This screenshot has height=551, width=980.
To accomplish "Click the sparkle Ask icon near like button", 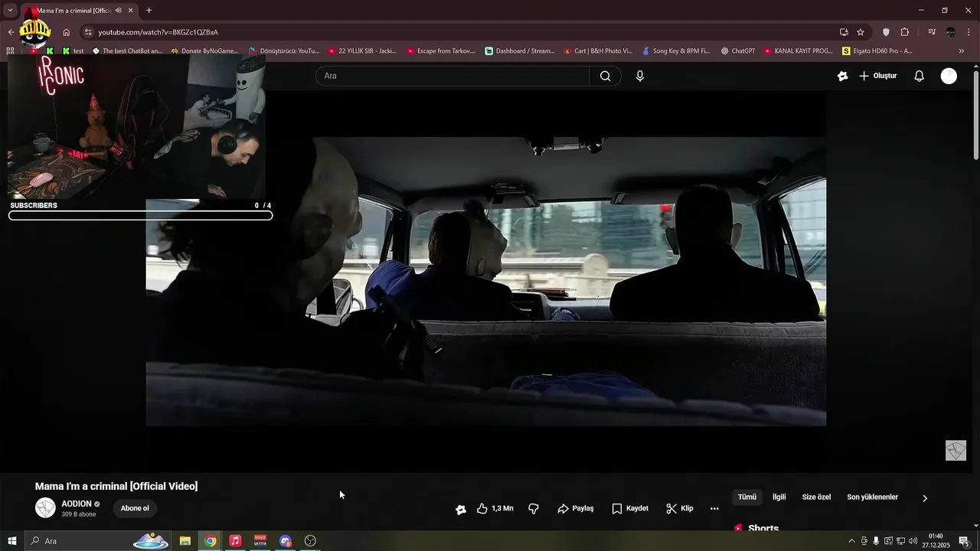I will coord(460,509).
